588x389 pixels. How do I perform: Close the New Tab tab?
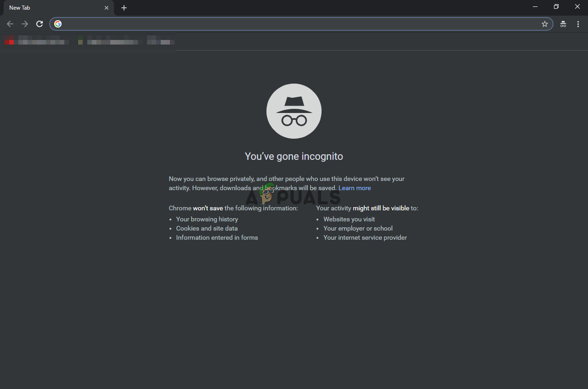(107, 8)
